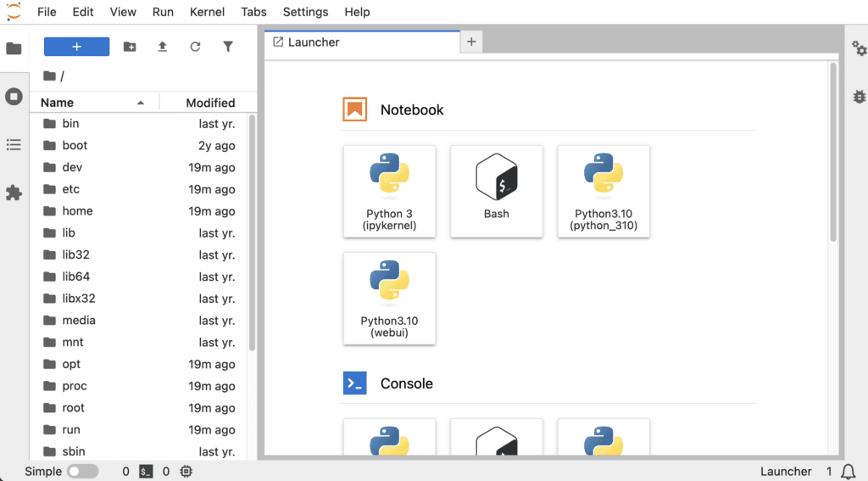
Task: Open the Debugger bug icon panel
Action: pyautogui.click(x=859, y=97)
